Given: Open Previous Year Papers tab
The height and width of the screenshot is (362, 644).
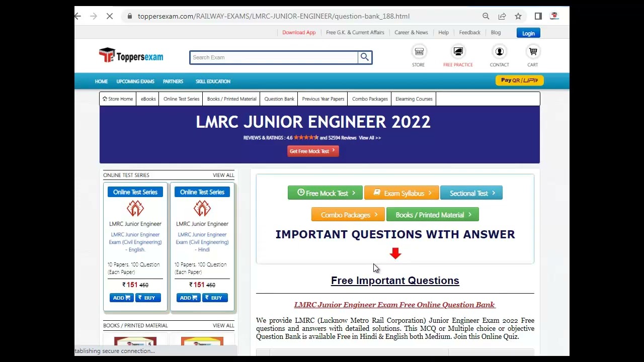Looking at the screenshot, I should pyautogui.click(x=323, y=99).
